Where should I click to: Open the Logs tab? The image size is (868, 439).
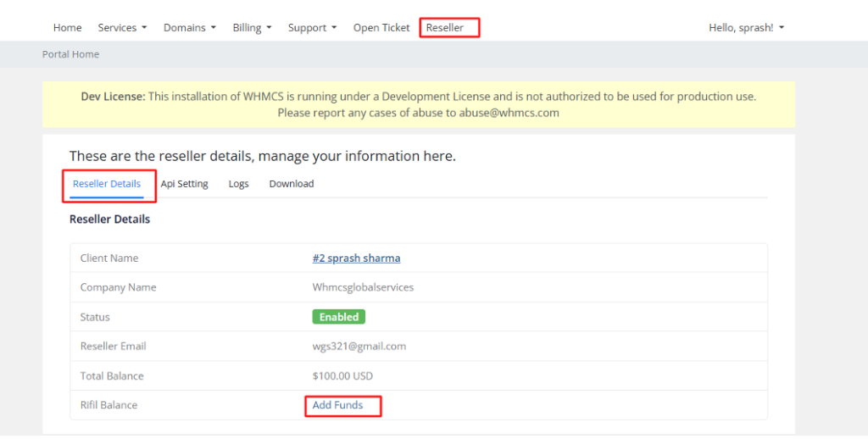point(238,184)
